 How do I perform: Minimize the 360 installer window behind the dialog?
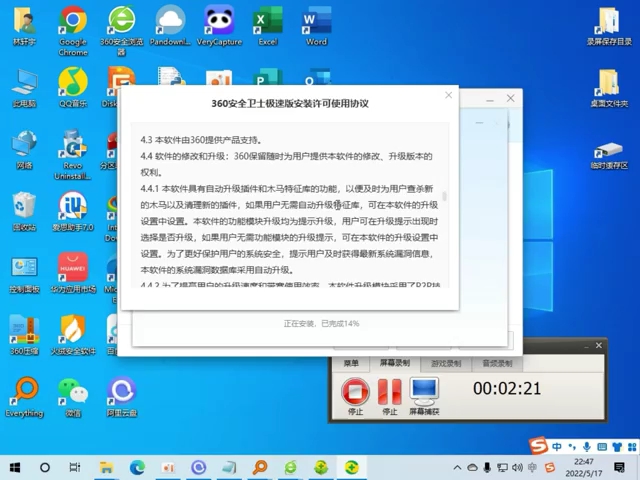tap(490, 99)
